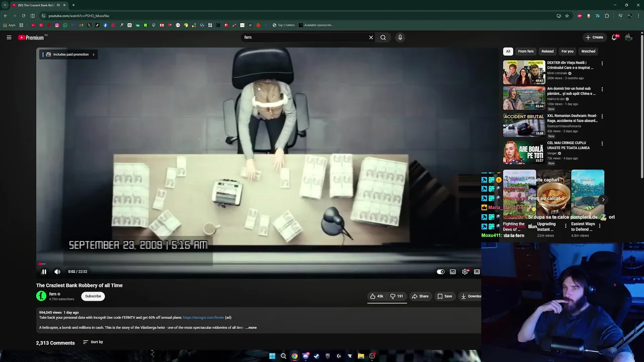This screenshot has height=362, width=644.
Task: Open the YouTube hamburger guide menu
Action: pyautogui.click(x=9, y=37)
